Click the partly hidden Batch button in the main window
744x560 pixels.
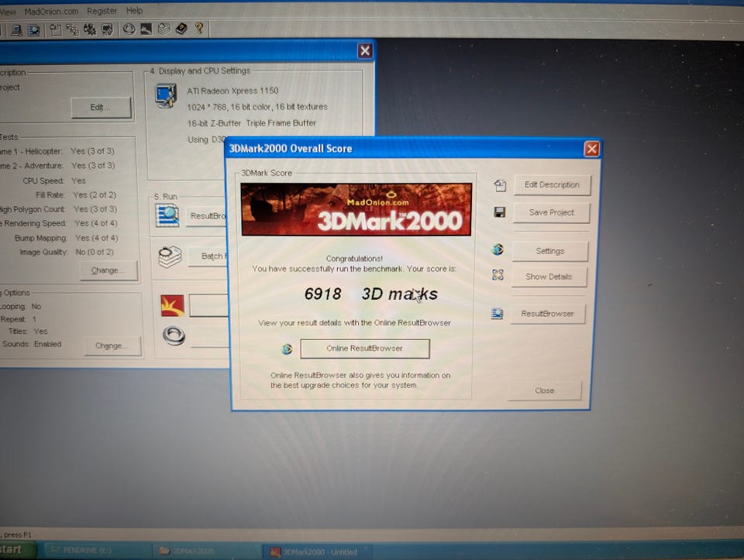[x=208, y=256]
